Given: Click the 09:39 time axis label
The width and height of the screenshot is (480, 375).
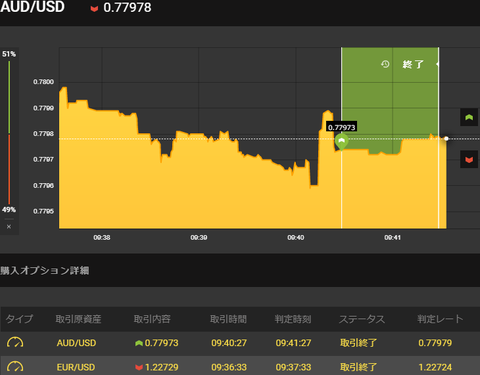Looking at the screenshot, I should pyautogui.click(x=199, y=238).
